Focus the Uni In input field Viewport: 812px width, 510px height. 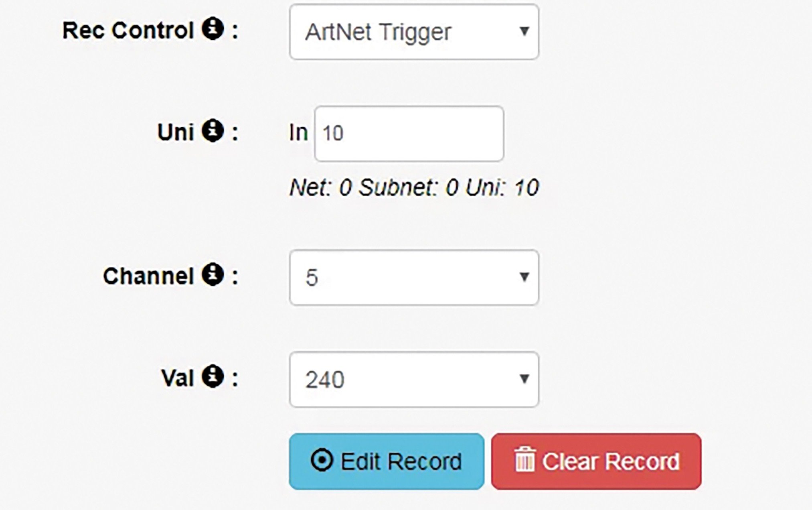409,134
